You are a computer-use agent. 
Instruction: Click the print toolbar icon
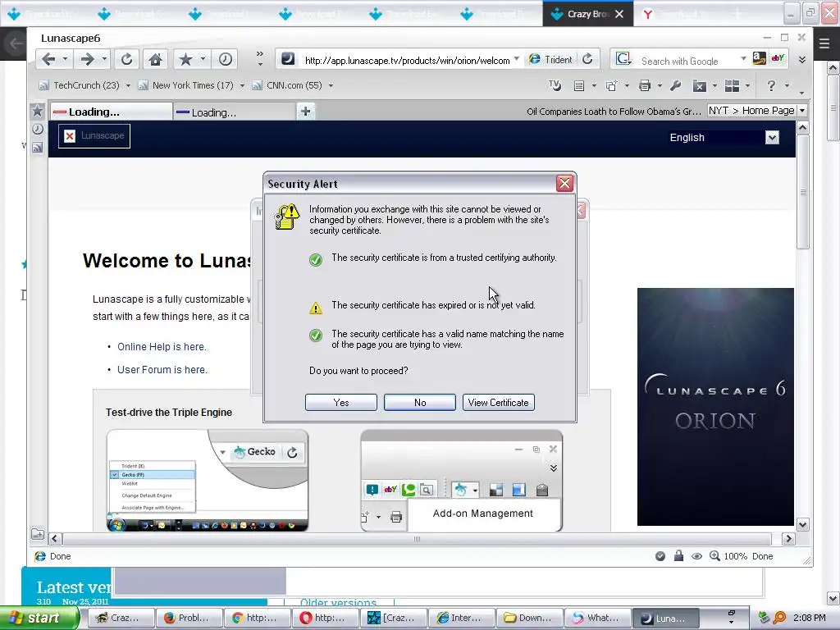click(645, 85)
